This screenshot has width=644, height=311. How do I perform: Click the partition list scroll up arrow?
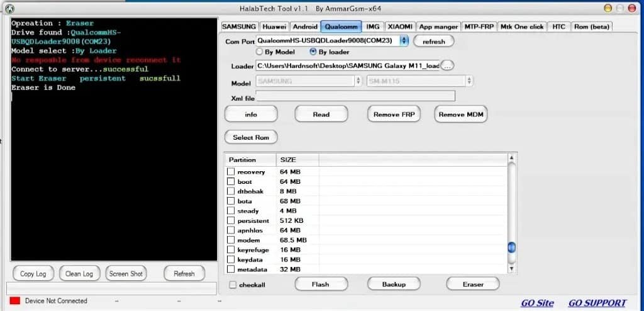[511, 158]
